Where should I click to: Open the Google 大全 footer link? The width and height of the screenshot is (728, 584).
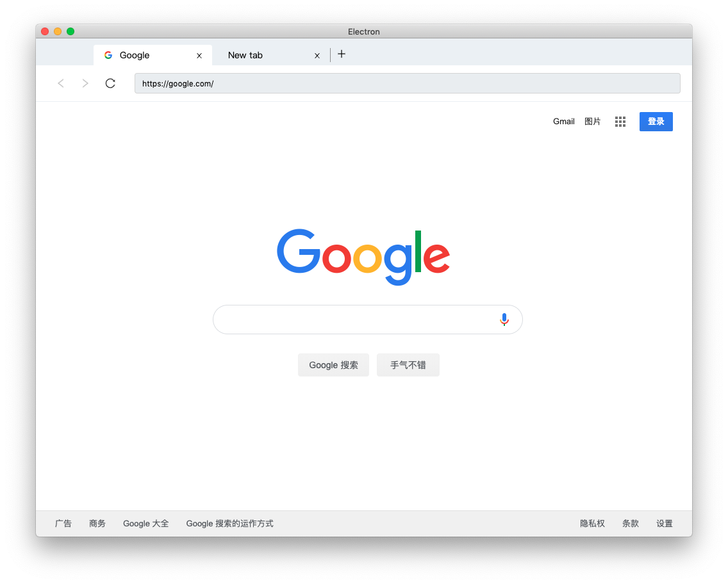(145, 524)
